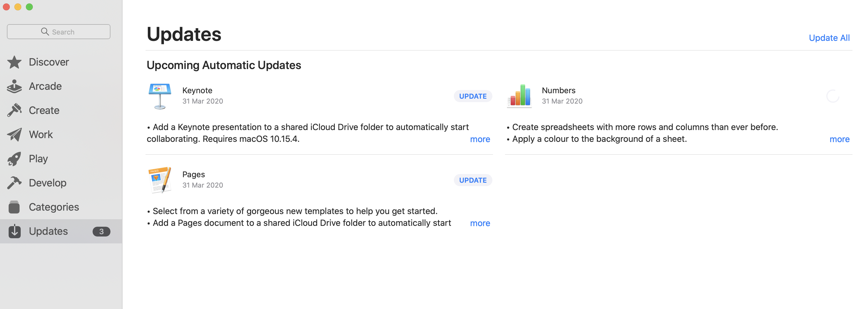The image size is (868, 309).
Task: Click the Work paper plane icon
Action: pyautogui.click(x=14, y=134)
